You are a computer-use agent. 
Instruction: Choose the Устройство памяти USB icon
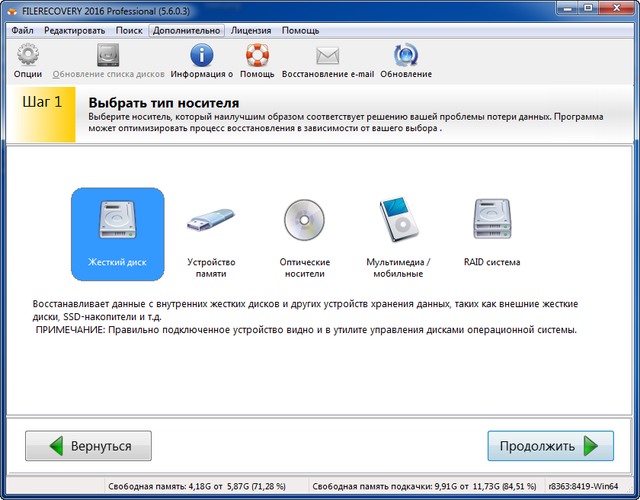coord(211,223)
